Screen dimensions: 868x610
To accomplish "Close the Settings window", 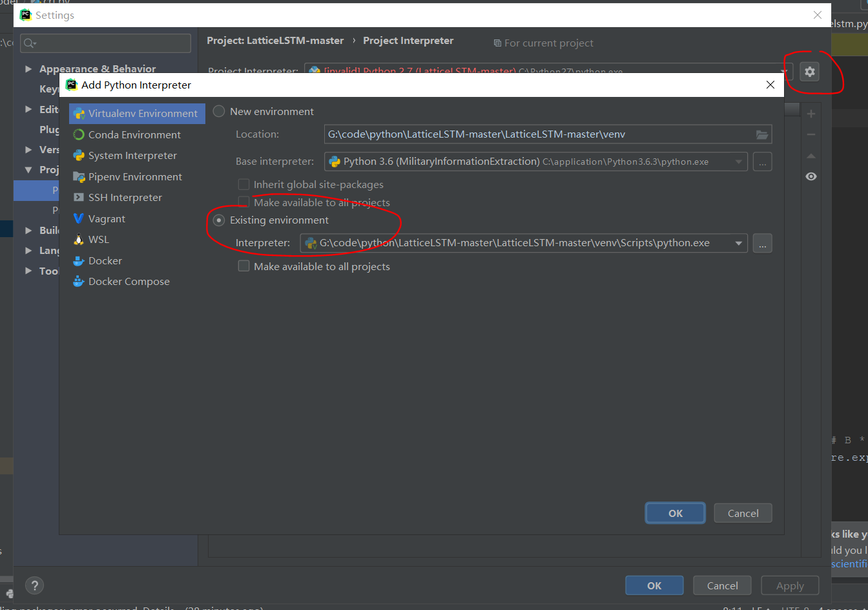I will [818, 15].
